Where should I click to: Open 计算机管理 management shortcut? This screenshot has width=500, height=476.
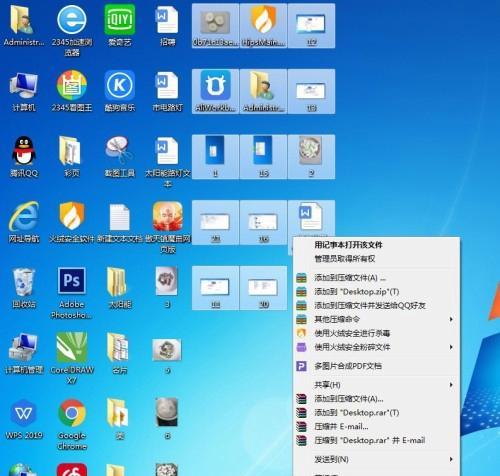(x=24, y=347)
